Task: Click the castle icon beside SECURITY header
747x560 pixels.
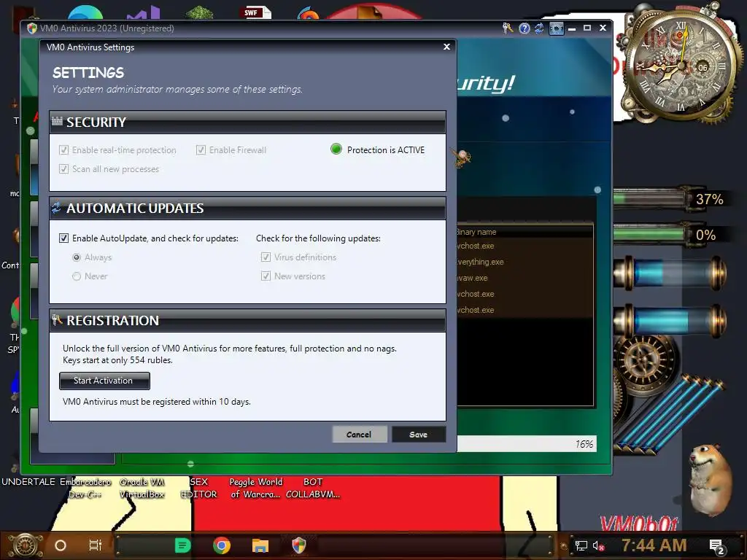Action: [57, 121]
